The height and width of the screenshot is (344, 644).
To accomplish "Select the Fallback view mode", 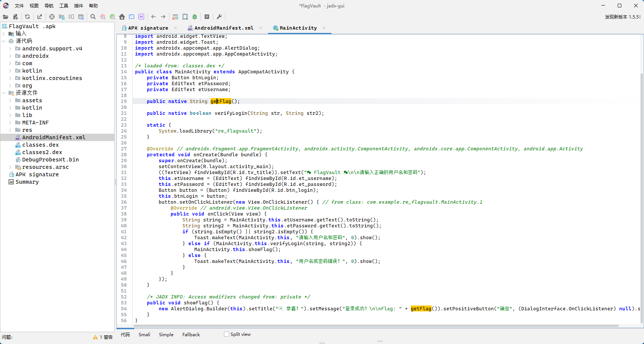I will tap(191, 334).
